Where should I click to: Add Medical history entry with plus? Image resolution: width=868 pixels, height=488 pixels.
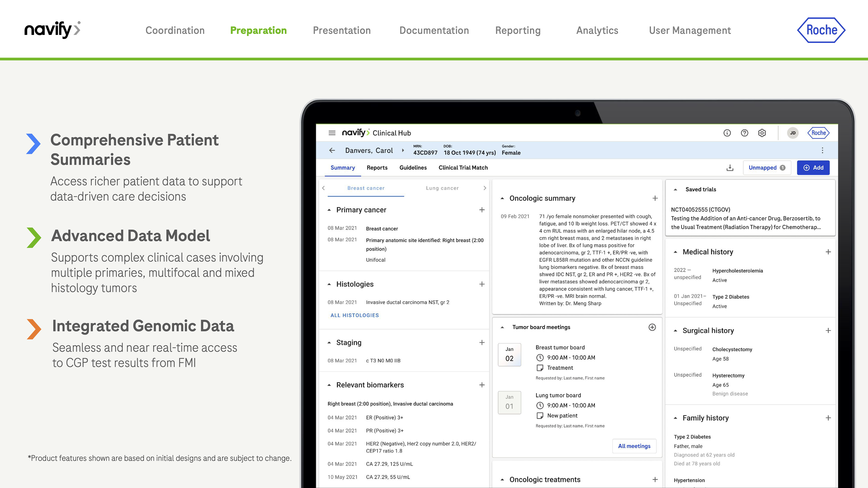[x=828, y=252]
